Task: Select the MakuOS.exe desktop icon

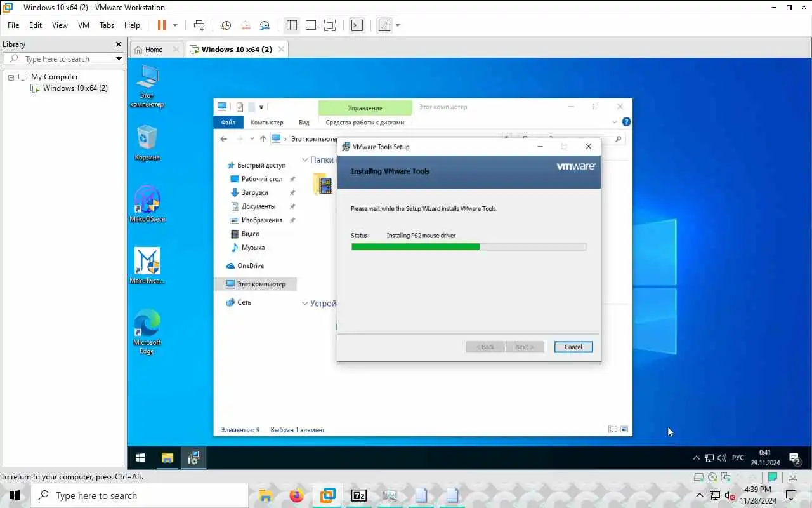Action: 147,204
